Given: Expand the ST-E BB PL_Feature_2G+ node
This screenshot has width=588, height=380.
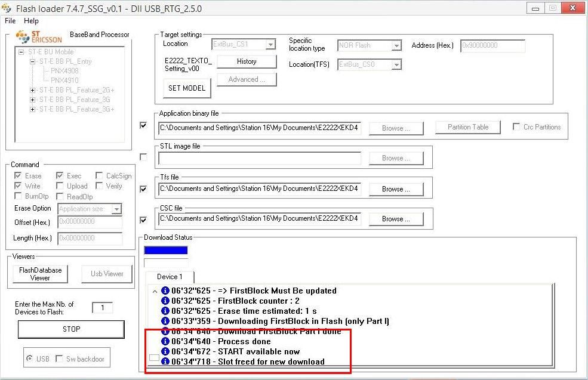Looking at the screenshot, I should click(33, 90).
